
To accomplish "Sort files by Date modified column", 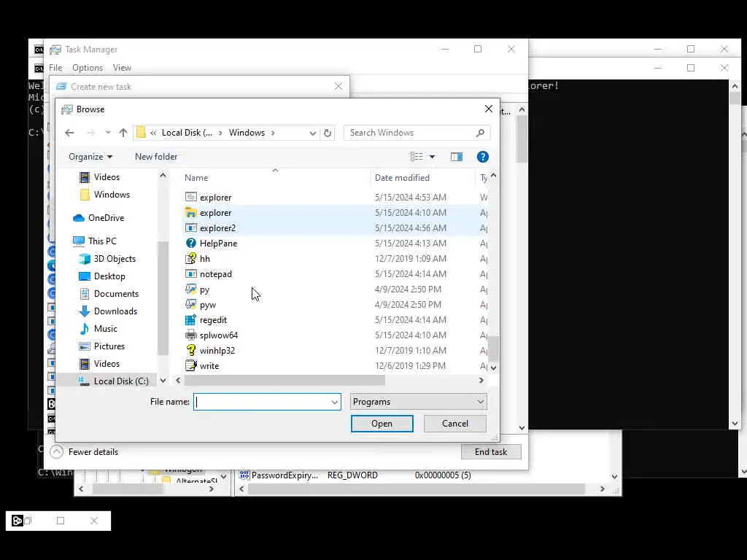I will (x=402, y=178).
